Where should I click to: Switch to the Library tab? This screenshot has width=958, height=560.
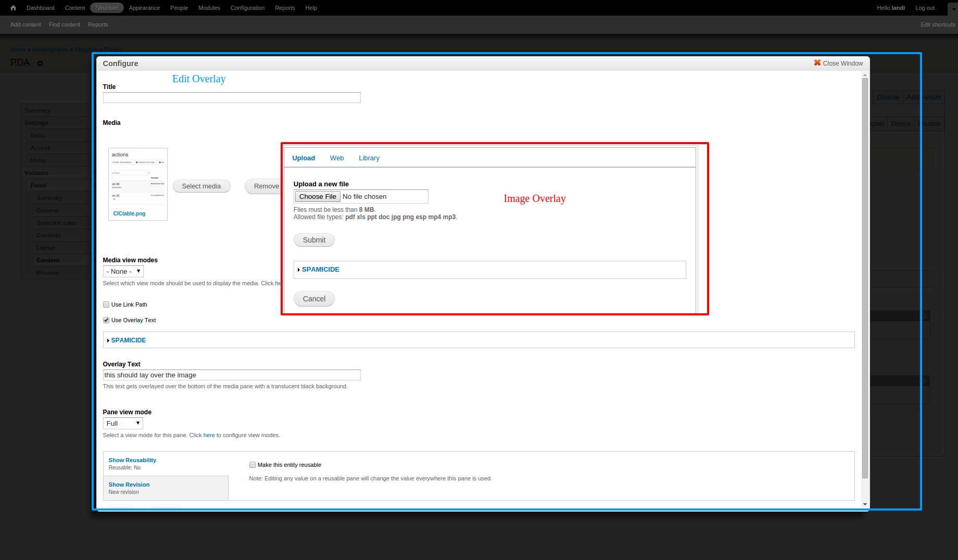(369, 158)
